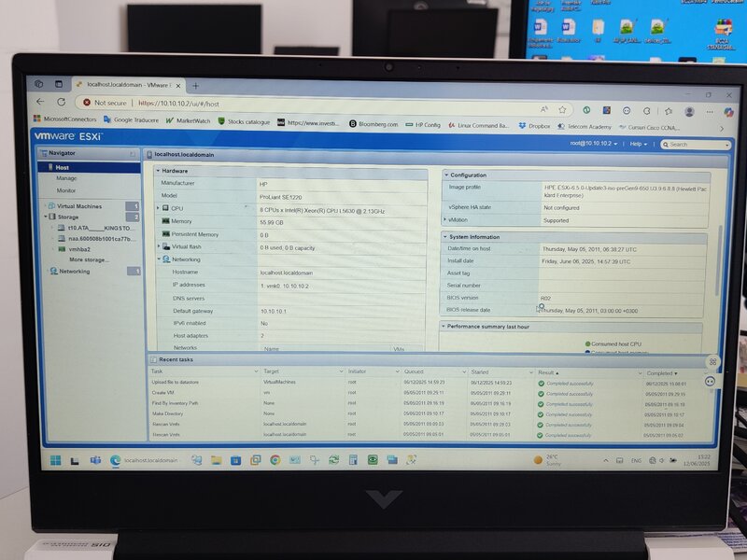The height and width of the screenshot is (560, 747).
Task: Click the browser Back arrow
Action: (40, 102)
